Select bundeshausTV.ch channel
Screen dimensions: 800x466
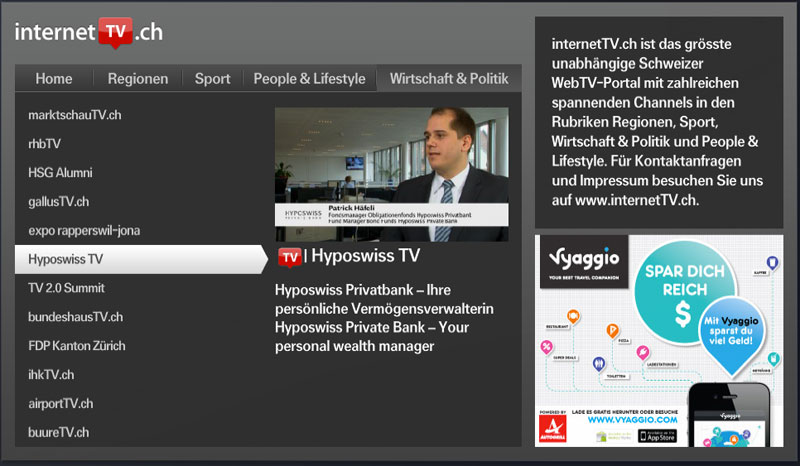point(76,317)
